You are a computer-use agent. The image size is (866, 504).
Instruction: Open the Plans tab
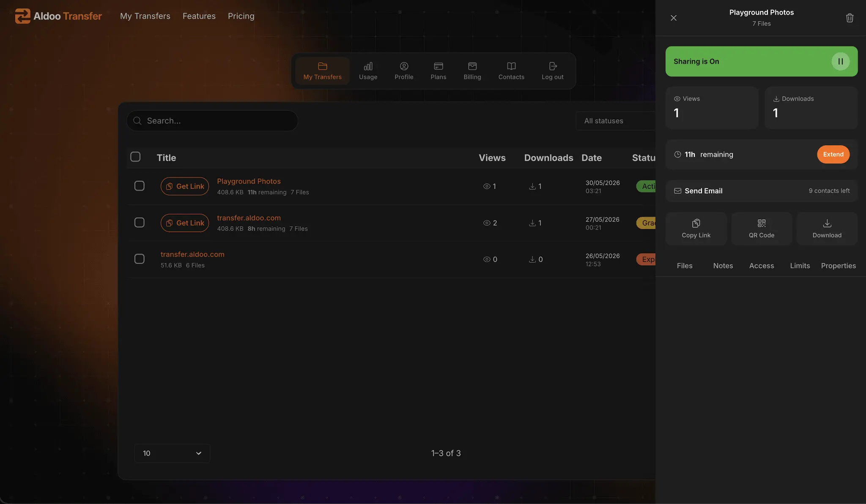click(438, 71)
